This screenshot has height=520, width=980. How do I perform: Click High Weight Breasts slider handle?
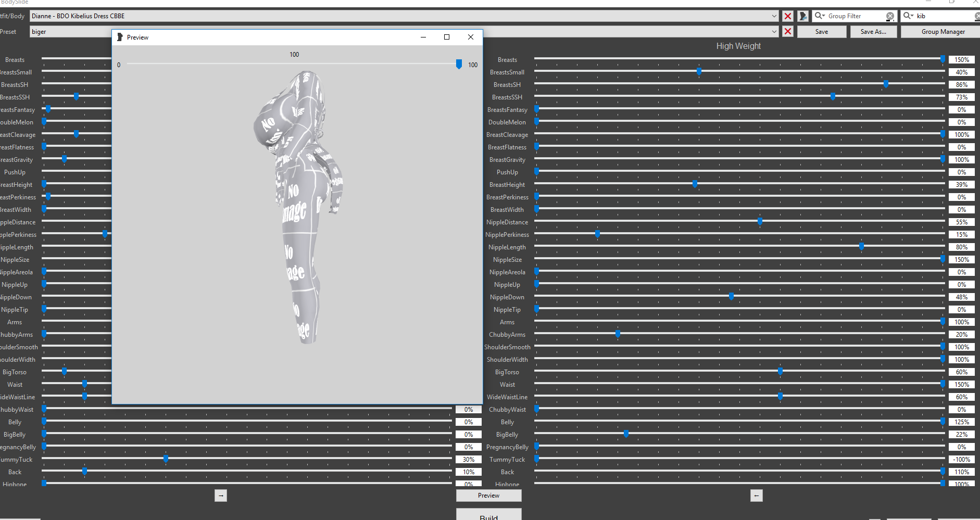tap(943, 59)
